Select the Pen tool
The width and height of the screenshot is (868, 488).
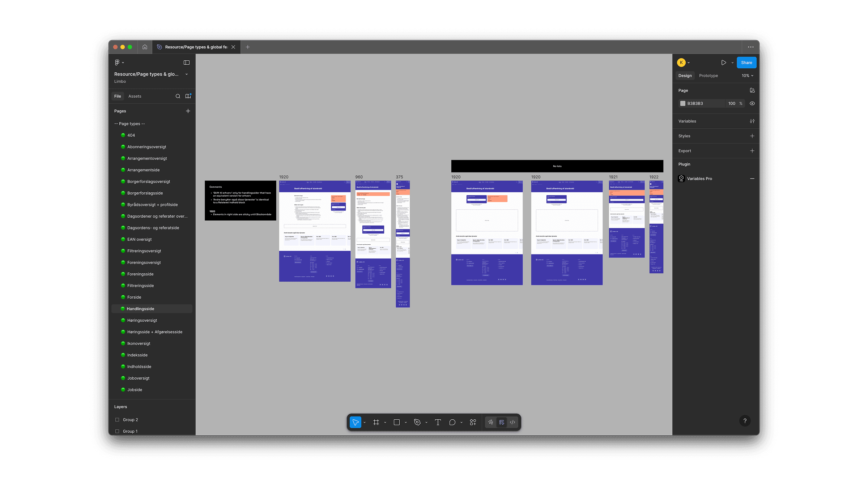(417, 422)
